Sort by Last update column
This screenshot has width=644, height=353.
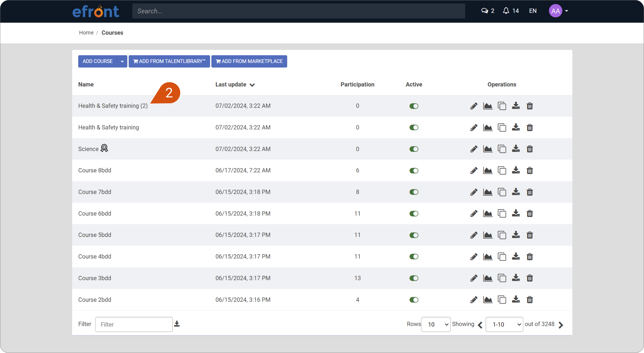(235, 84)
